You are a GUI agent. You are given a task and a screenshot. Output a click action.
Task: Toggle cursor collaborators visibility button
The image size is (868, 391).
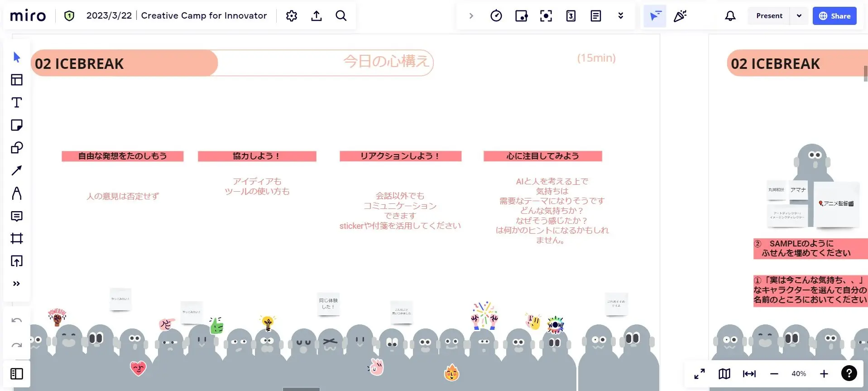pyautogui.click(x=655, y=16)
